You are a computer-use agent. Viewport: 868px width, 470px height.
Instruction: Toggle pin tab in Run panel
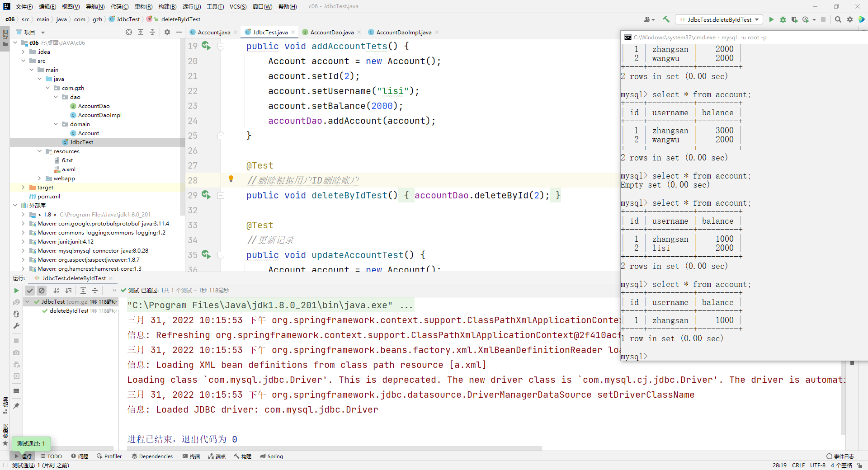click(x=16, y=406)
